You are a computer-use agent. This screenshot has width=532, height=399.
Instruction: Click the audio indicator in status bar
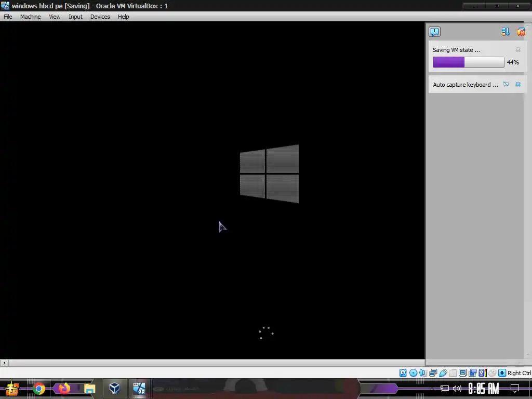[x=423, y=373]
